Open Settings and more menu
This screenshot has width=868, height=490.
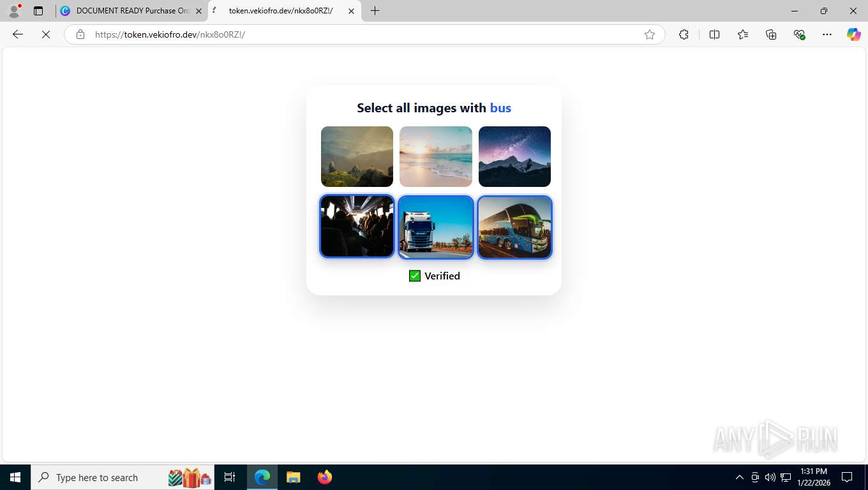click(x=827, y=34)
